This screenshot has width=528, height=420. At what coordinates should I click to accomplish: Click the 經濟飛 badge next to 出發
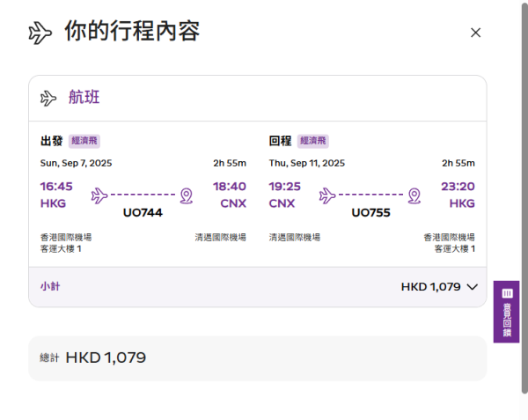[x=84, y=141]
